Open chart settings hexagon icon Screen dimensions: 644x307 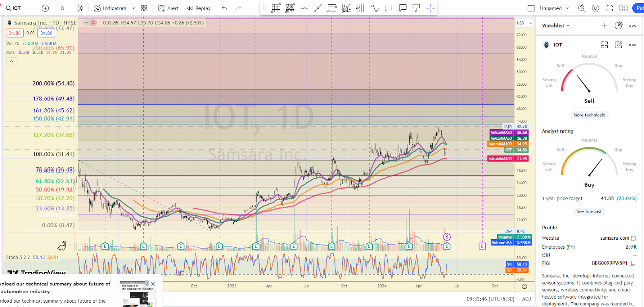click(596, 8)
